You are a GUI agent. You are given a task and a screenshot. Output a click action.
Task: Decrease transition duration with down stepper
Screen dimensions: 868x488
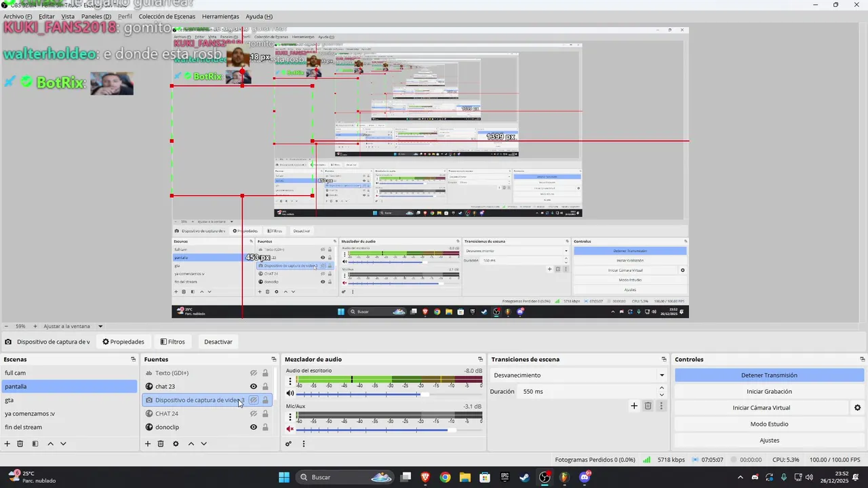pos(662,394)
